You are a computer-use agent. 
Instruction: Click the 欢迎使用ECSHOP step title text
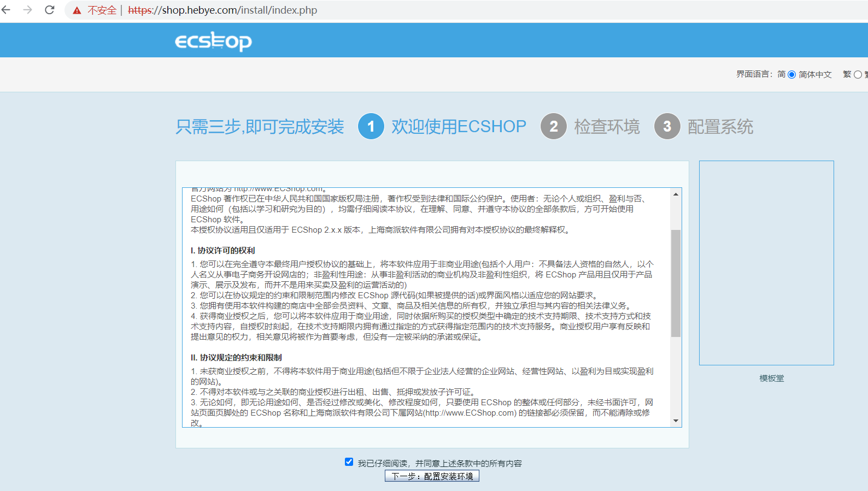tap(459, 127)
